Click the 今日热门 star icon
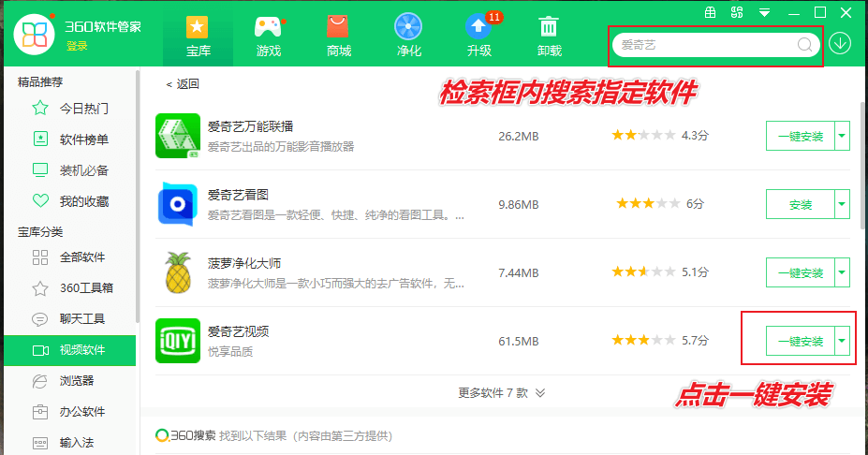 (x=40, y=108)
